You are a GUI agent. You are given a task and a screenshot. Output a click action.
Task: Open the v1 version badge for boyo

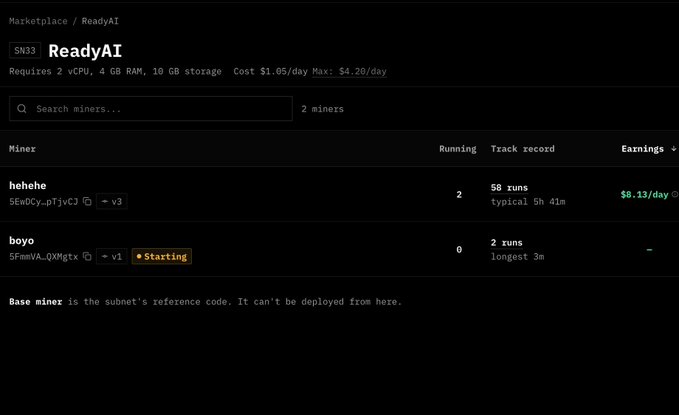pyautogui.click(x=112, y=256)
